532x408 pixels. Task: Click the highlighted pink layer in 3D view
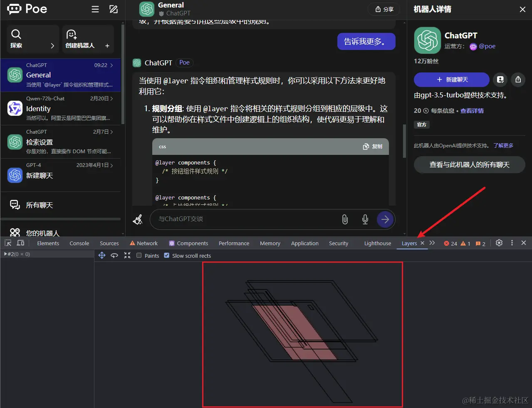point(294,332)
